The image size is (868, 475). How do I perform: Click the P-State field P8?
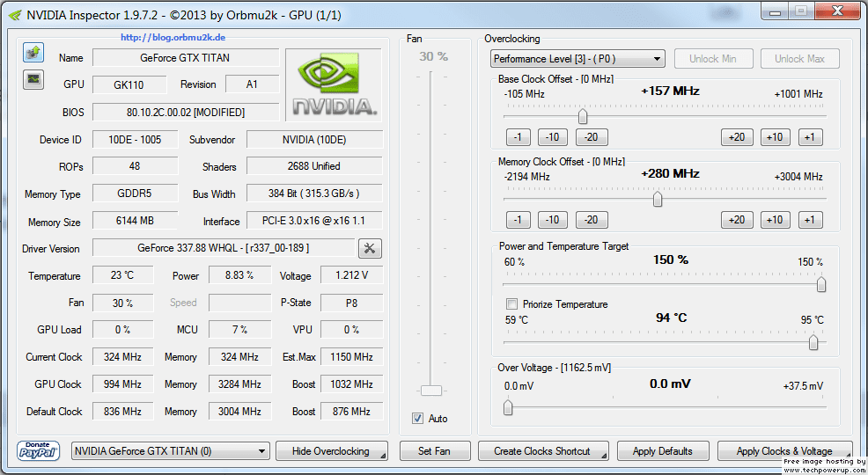click(351, 303)
